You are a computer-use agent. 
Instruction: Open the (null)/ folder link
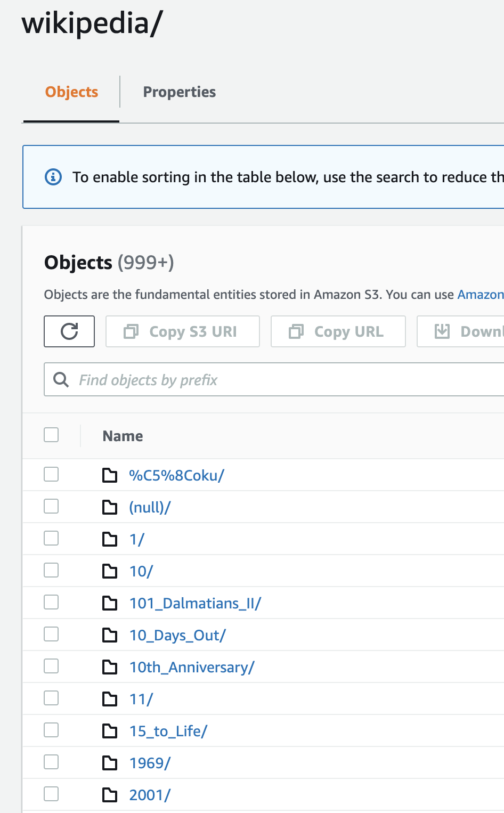point(150,507)
